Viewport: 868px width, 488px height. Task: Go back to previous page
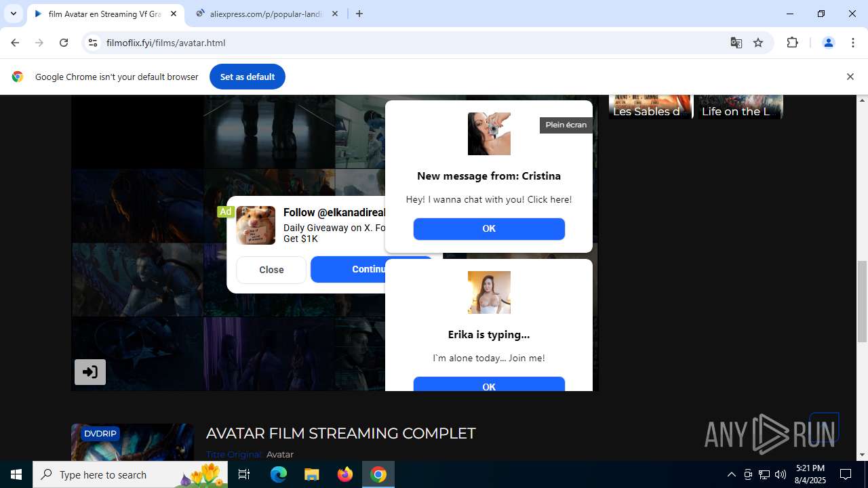(x=15, y=43)
